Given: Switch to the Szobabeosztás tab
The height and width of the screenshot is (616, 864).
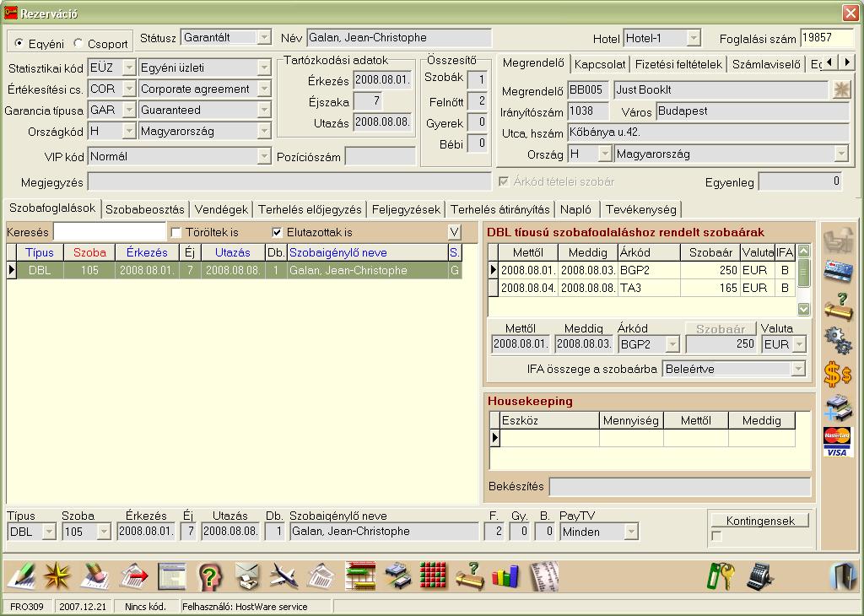Looking at the screenshot, I should (x=145, y=209).
